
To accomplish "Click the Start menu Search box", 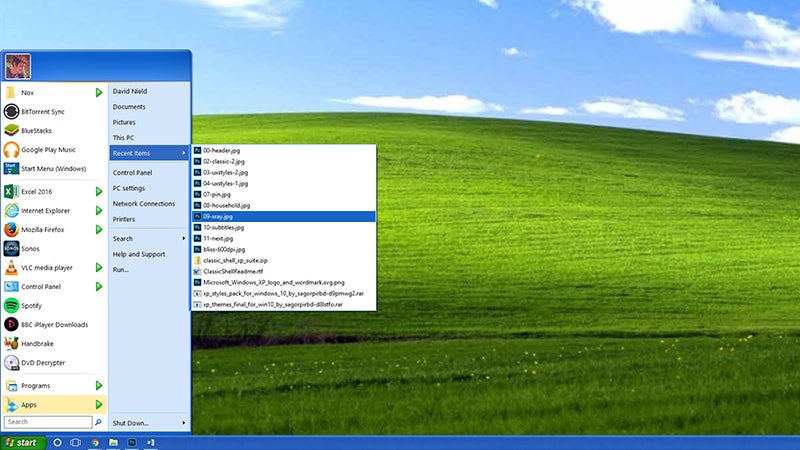I will coord(47,422).
